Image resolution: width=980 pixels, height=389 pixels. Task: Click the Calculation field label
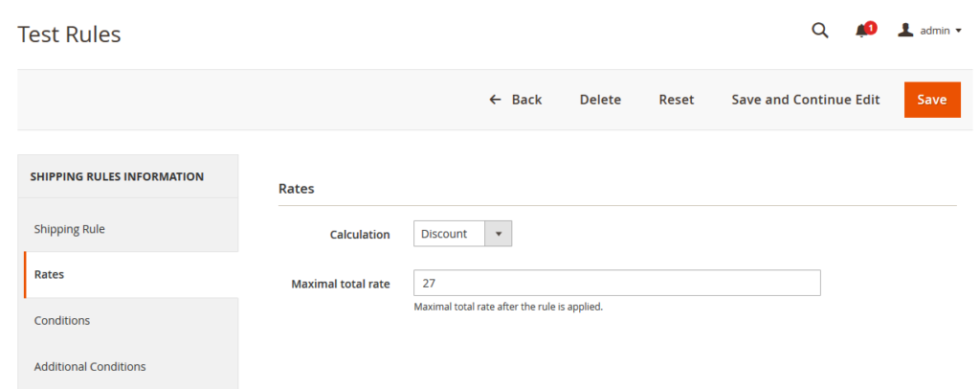tap(360, 234)
